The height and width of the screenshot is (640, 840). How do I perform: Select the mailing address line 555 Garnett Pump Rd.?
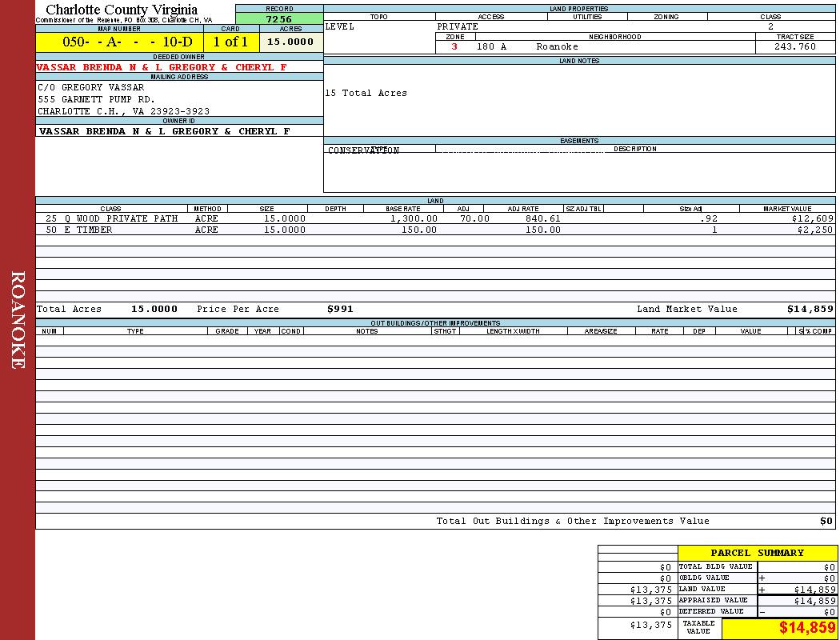coord(97,99)
